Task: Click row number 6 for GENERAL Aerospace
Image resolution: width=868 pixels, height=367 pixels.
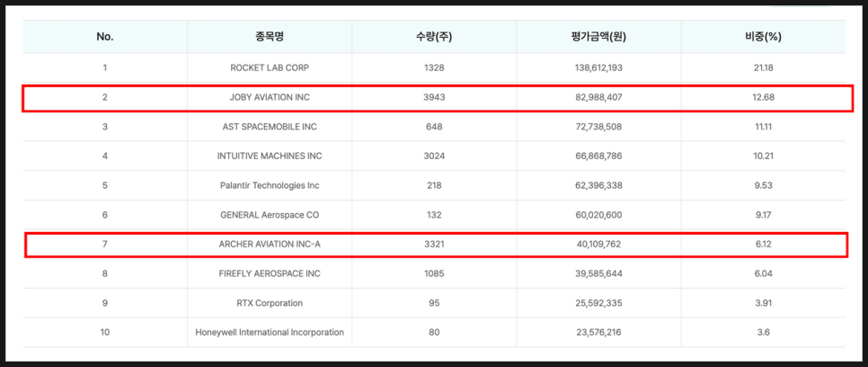Action: (104, 215)
